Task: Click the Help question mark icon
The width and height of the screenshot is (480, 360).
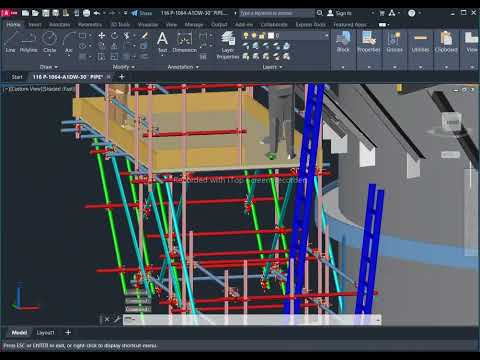Action: click(412, 13)
